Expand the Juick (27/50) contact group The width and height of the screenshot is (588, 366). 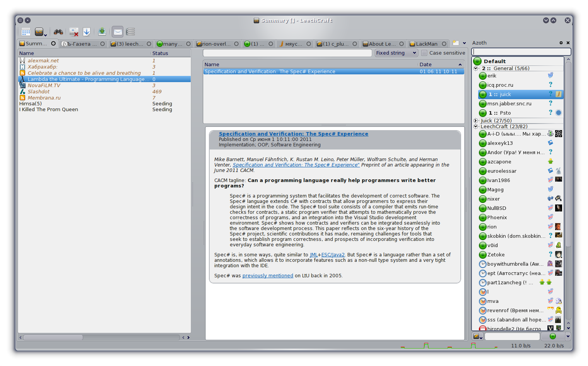tap(476, 121)
